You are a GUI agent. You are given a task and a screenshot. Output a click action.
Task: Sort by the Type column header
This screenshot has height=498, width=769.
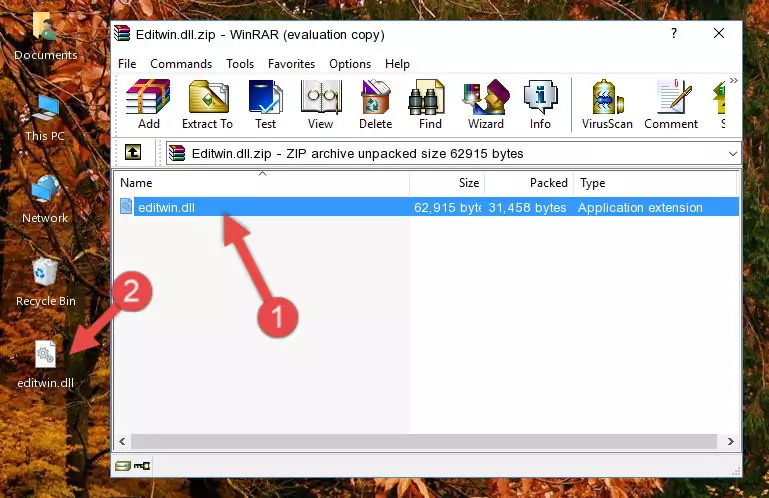[x=655, y=183]
